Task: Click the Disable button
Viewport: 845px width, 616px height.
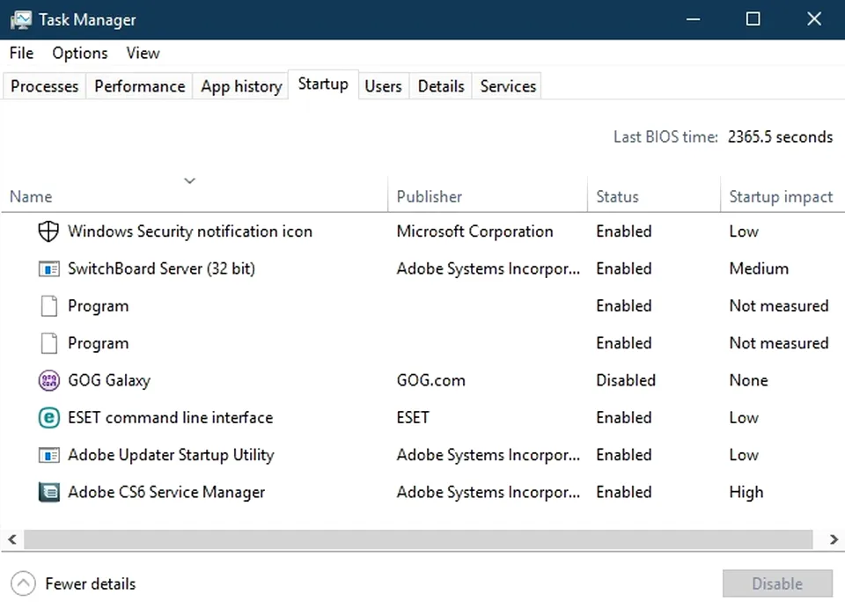Action: click(777, 583)
